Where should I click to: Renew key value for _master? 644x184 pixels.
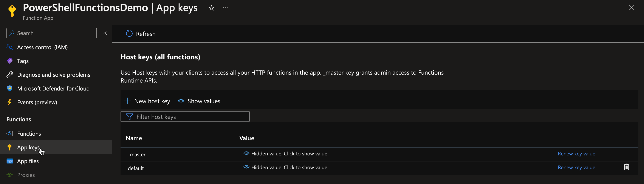coord(576,154)
